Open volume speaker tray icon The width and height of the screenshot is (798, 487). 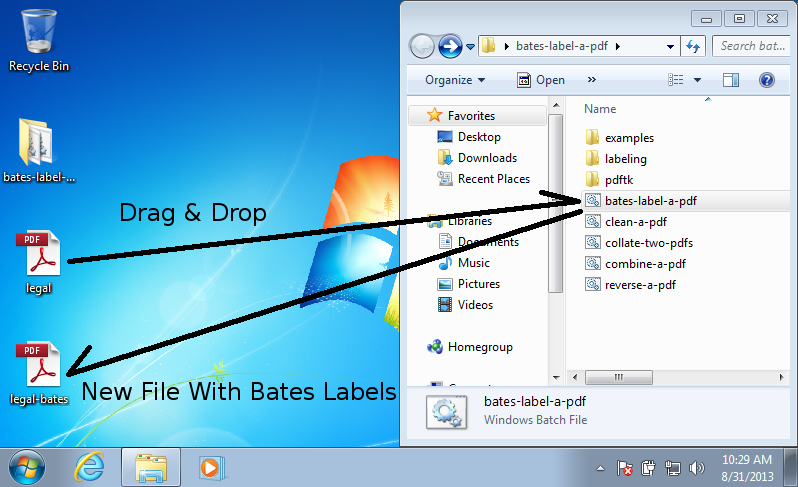(697, 468)
